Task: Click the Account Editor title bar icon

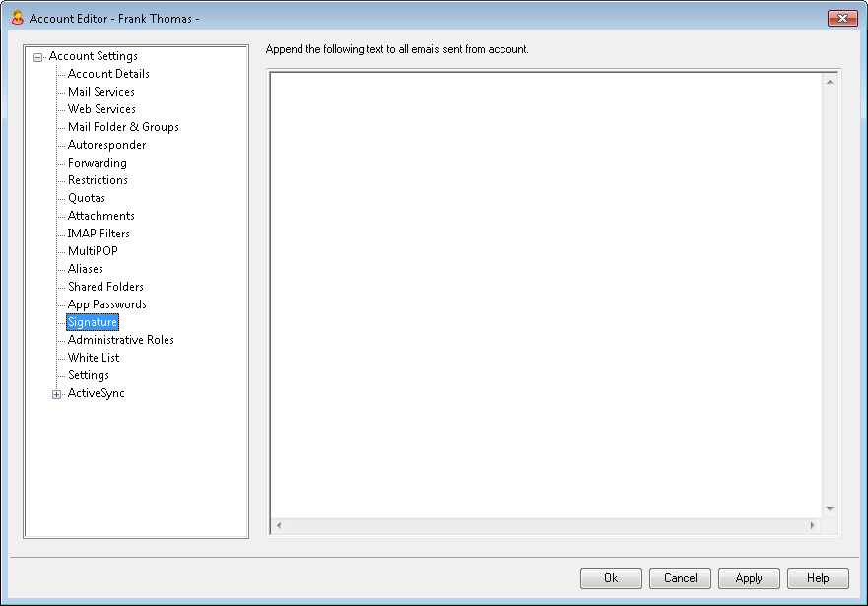Action: point(17,18)
